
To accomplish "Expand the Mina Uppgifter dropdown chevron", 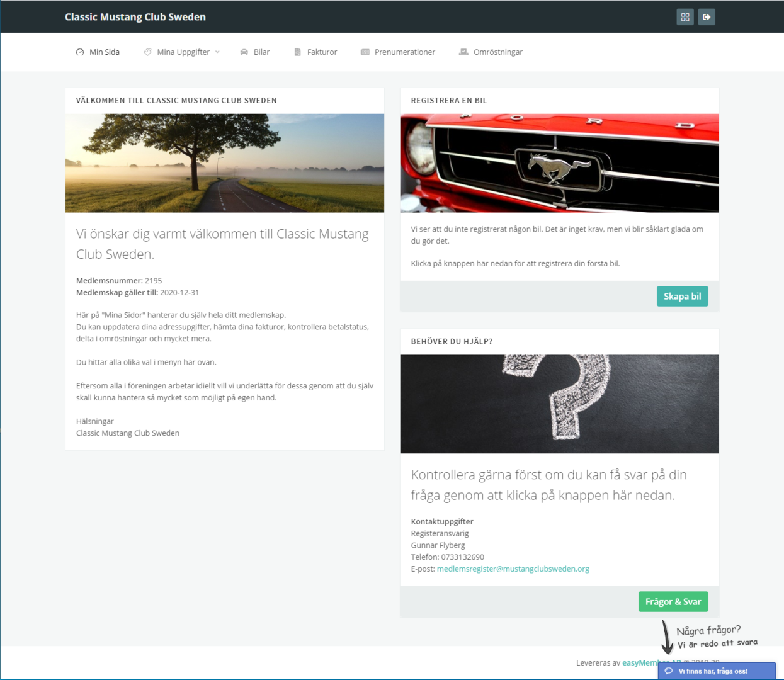I will click(217, 52).
